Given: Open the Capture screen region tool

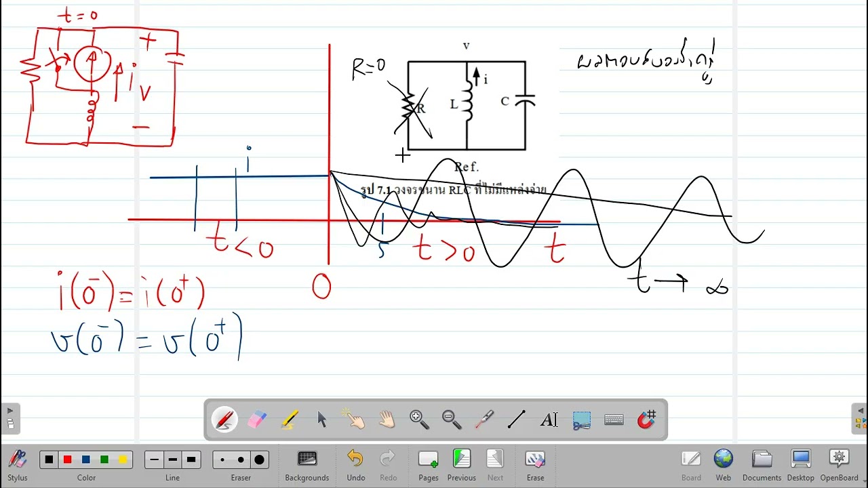Looking at the screenshot, I should click(x=581, y=420).
